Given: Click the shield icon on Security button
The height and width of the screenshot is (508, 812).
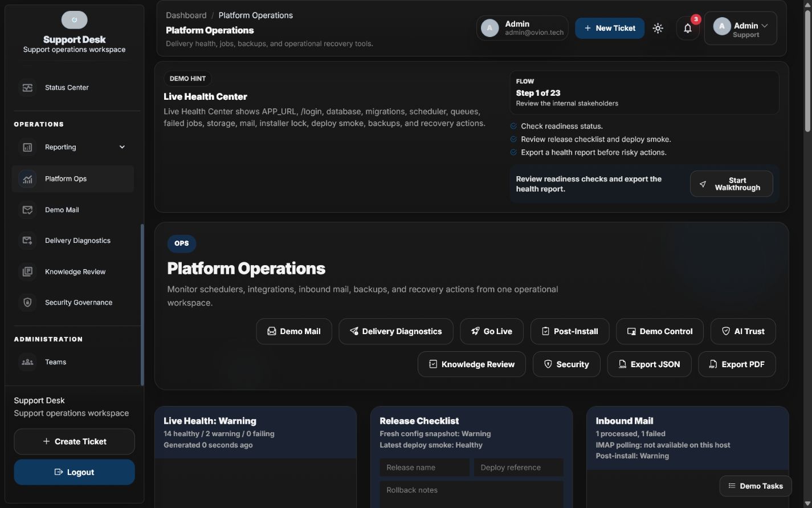Looking at the screenshot, I should tap(548, 364).
